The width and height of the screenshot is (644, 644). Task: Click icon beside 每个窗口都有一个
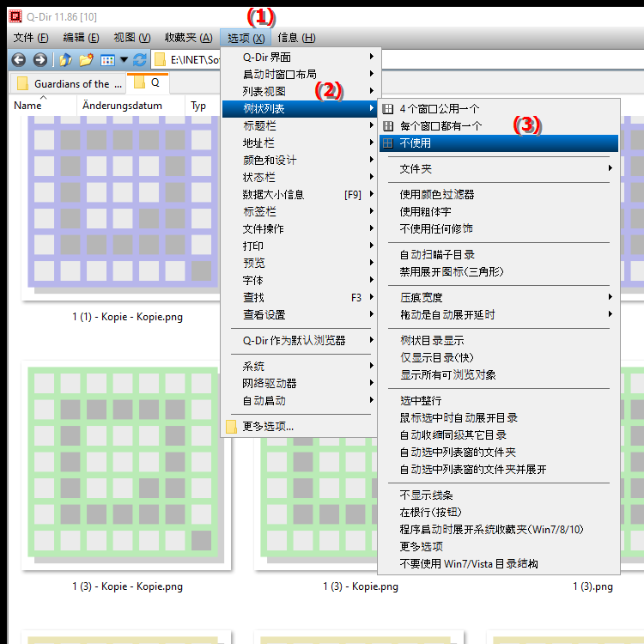pyautogui.click(x=388, y=126)
